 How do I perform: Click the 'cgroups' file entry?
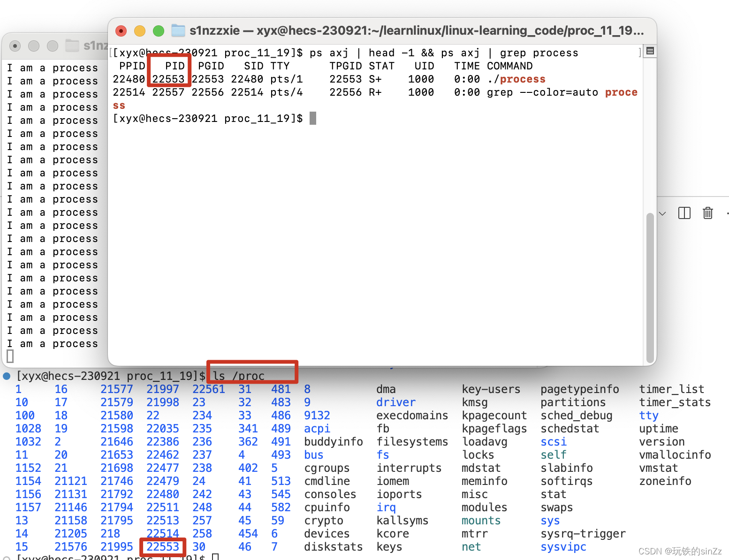pyautogui.click(x=327, y=468)
